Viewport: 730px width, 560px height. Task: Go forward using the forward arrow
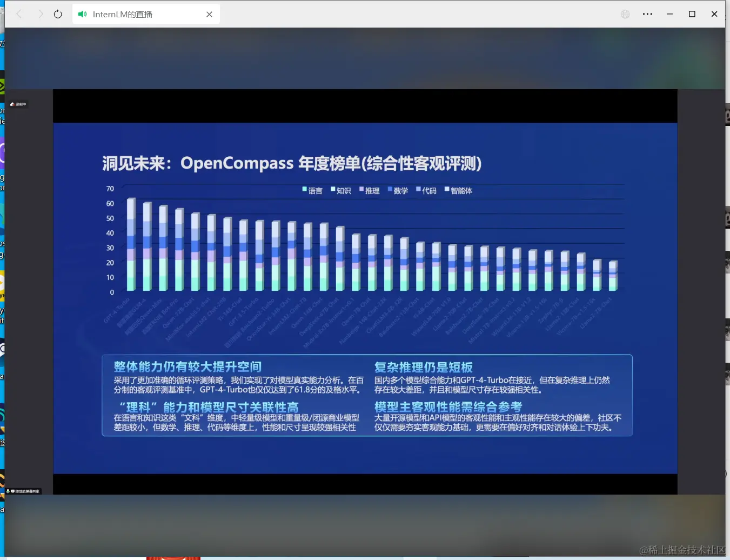(x=40, y=14)
